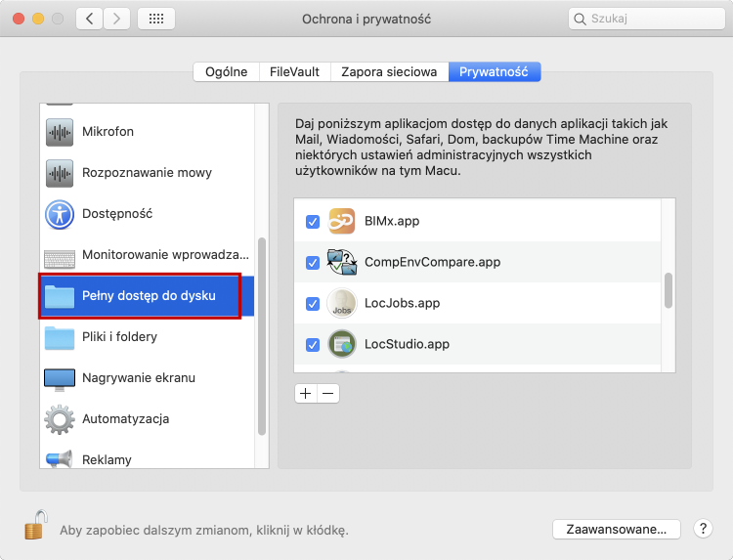
Task: Click the folder icon for Pełny dostęp do dysku
Action: [60, 296]
